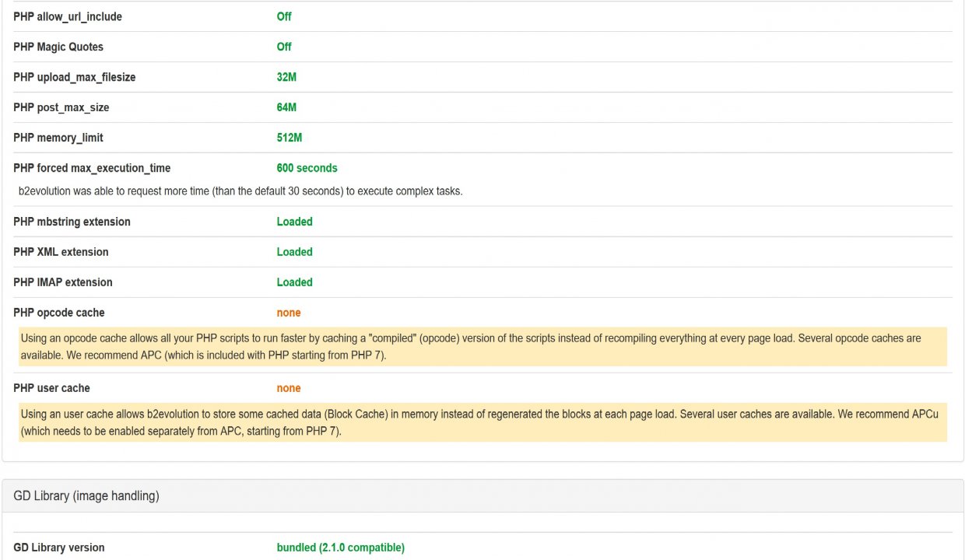Select the 'PHP memory_limit' label

(x=58, y=138)
